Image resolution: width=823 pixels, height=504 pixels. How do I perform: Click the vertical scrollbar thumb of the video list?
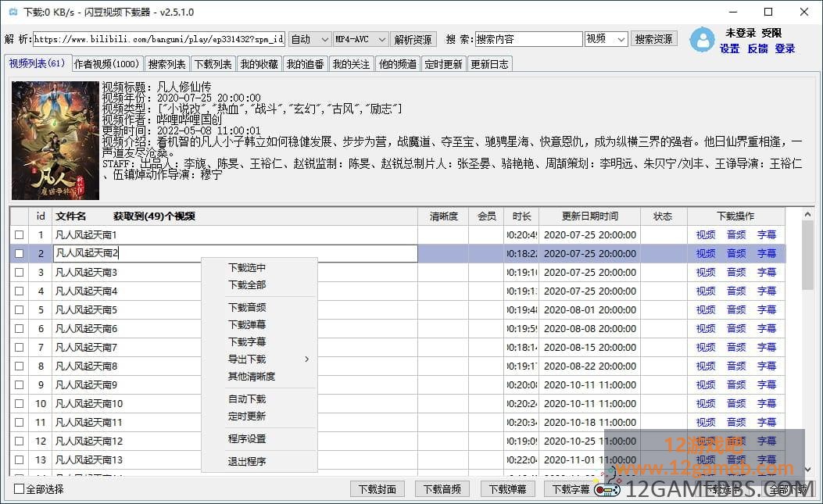click(x=808, y=255)
